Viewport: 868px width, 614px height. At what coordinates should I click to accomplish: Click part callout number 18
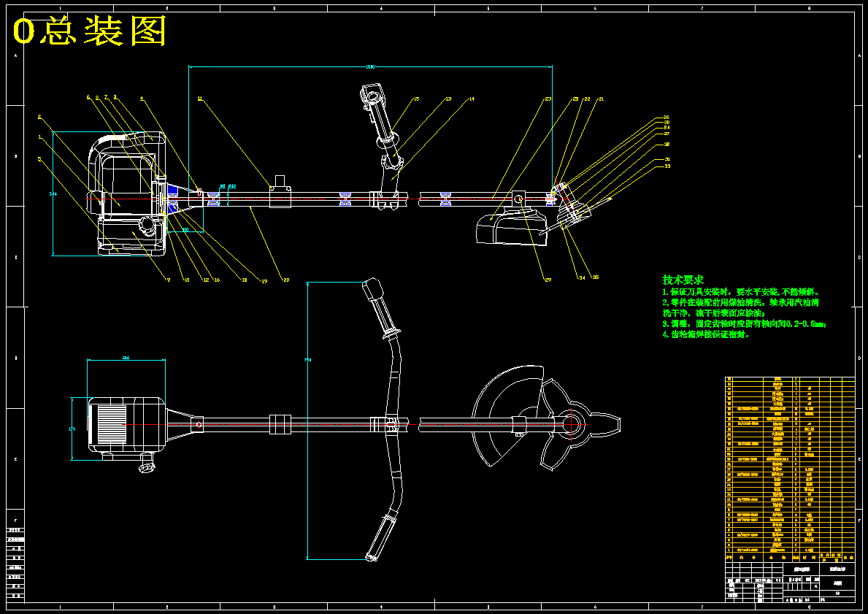pos(244,280)
